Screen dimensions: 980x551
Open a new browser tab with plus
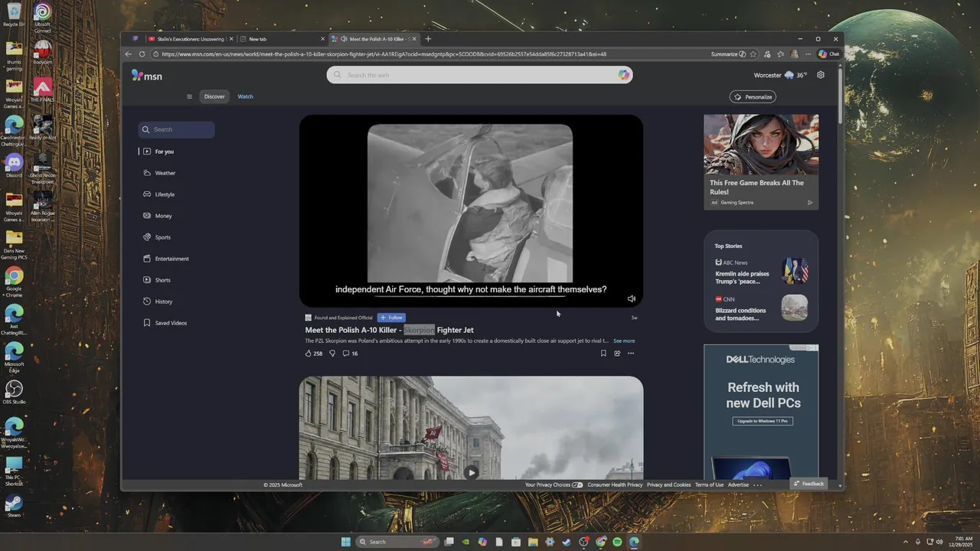[x=428, y=39]
